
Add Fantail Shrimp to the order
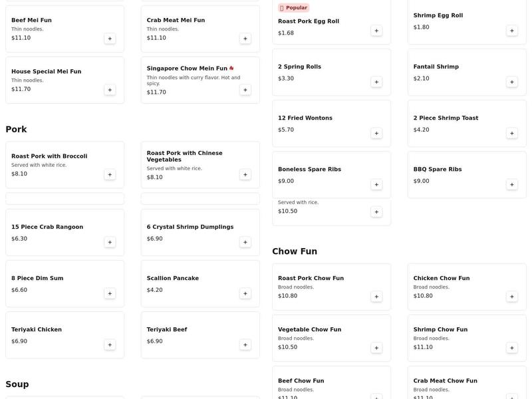tap(512, 81)
